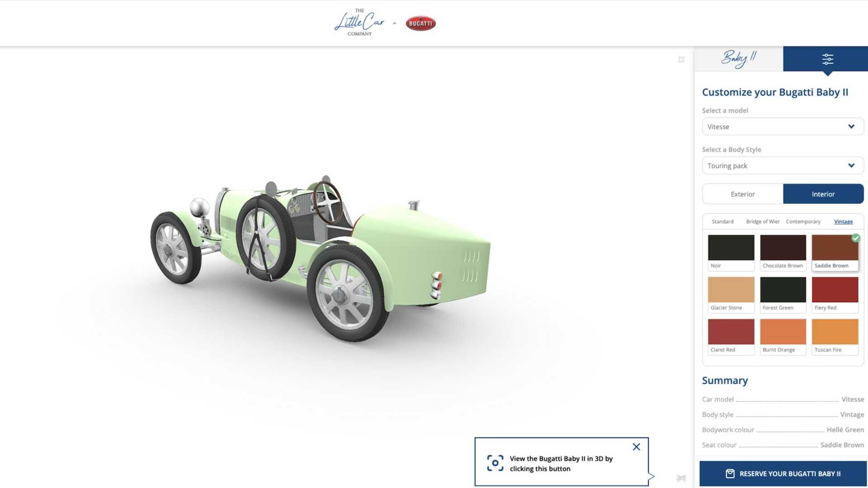Viewport: 868px width, 488px height.
Task: Click the 3D view icon near tooltip arrow
Action: (x=681, y=478)
